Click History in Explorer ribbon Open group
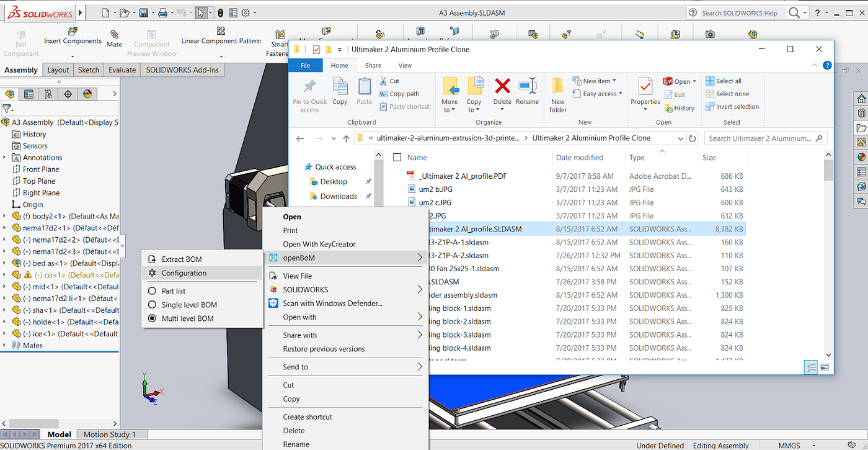This screenshot has height=450, width=868. click(679, 108)
